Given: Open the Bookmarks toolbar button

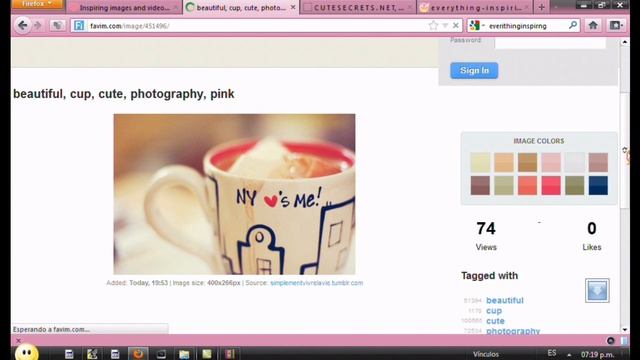Looking at the screenshot, I should point(616,25).
